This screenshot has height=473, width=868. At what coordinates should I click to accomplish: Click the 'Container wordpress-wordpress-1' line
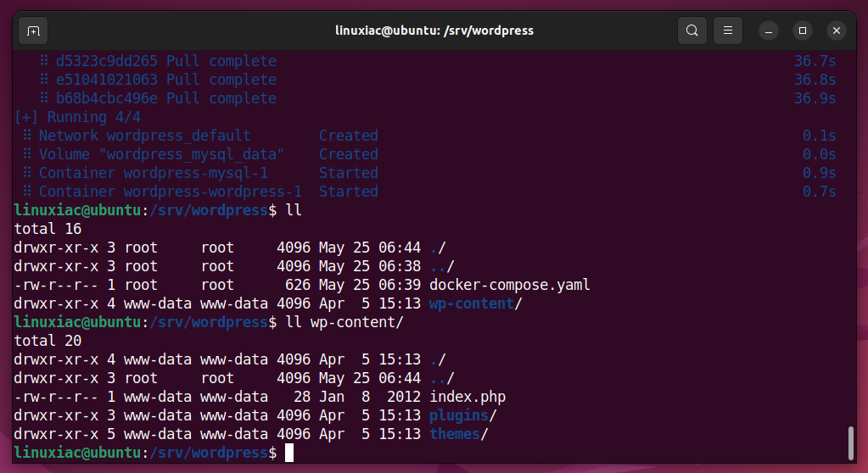(x=170, y=192)
